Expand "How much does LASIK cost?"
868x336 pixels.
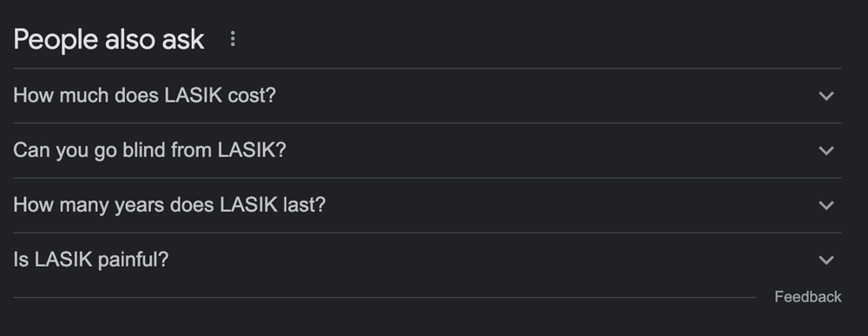tap(427, 96)
